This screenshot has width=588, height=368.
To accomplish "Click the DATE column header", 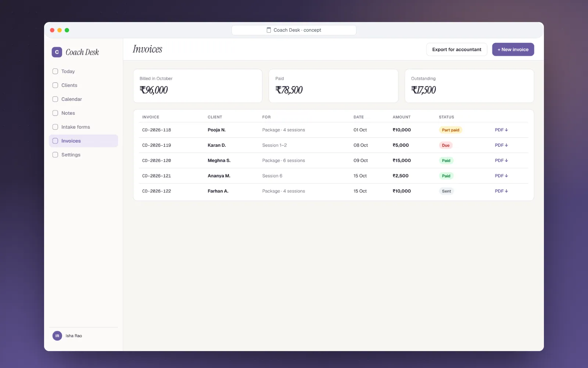I will pos(359,117).
